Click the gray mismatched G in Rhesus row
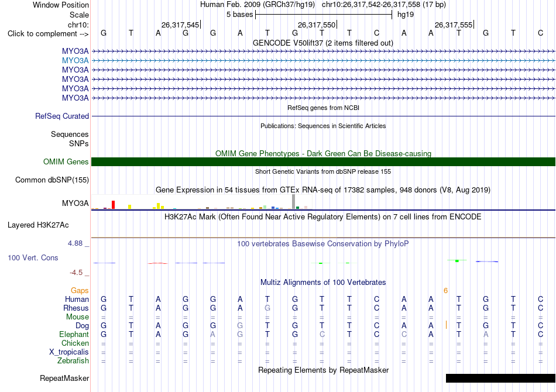 click(x=267, y=308)
